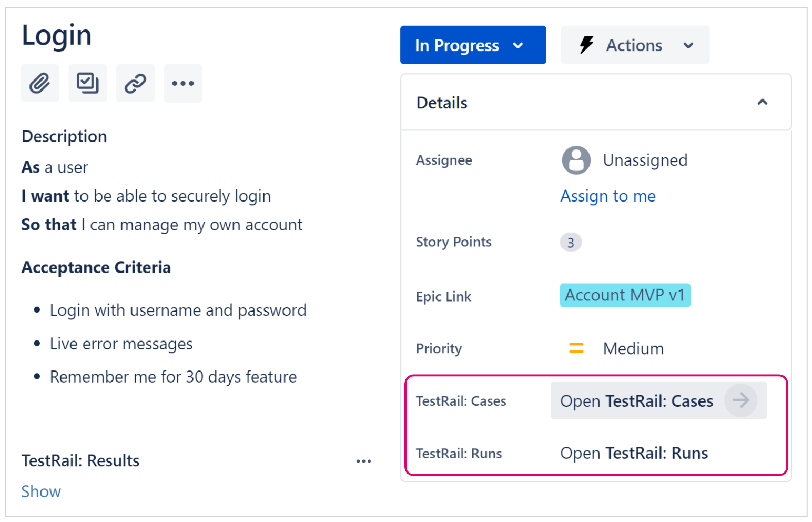Click the Account MVP v1 epic label
Image resolution: width=812 pixels, height=522 pixels.
tap(625, 295)
